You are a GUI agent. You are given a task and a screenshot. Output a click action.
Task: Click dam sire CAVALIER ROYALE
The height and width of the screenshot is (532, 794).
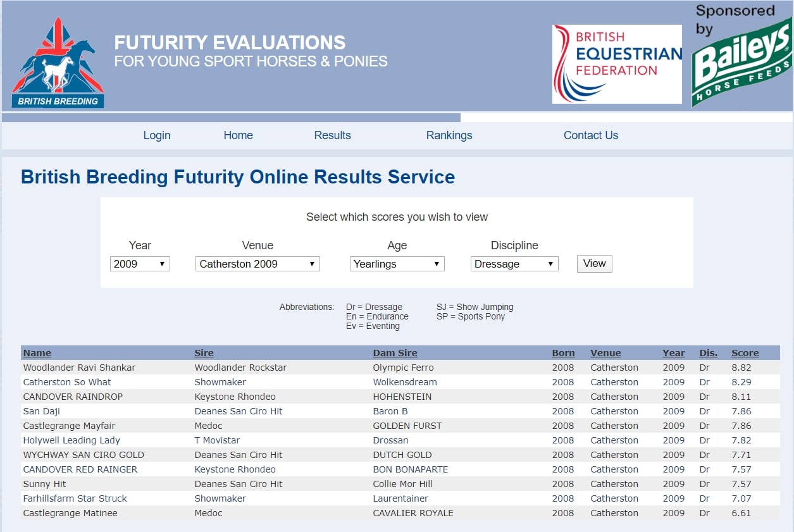click(x=413, y=513)
